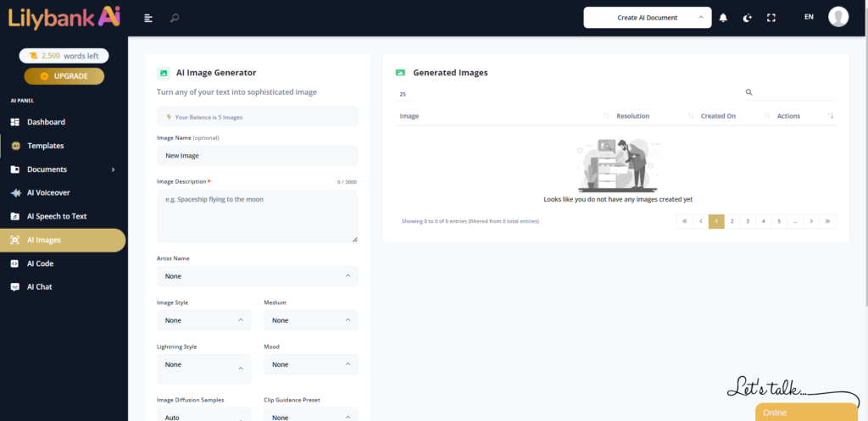
Task: Select pagination page 1
Action: 716,221
